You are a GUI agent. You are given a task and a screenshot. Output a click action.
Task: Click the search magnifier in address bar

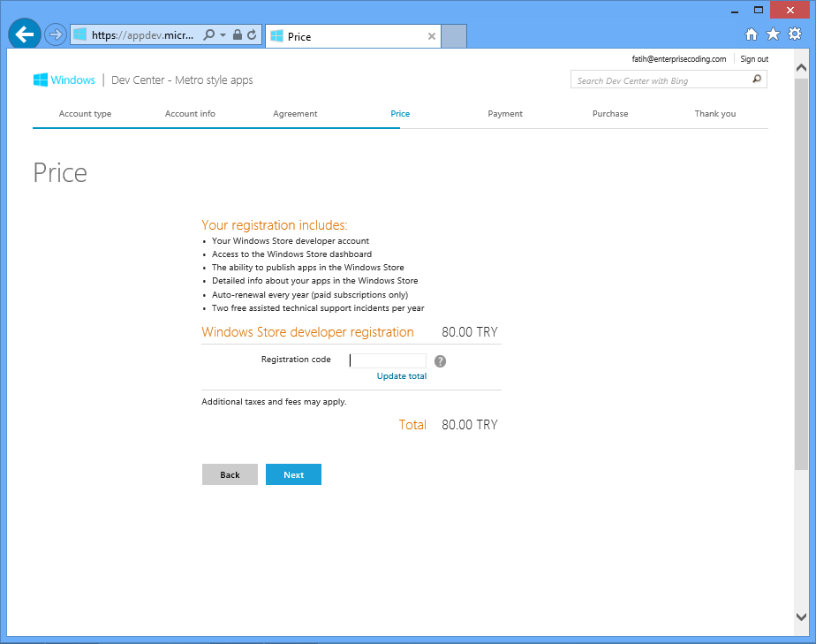click(208, 34)
